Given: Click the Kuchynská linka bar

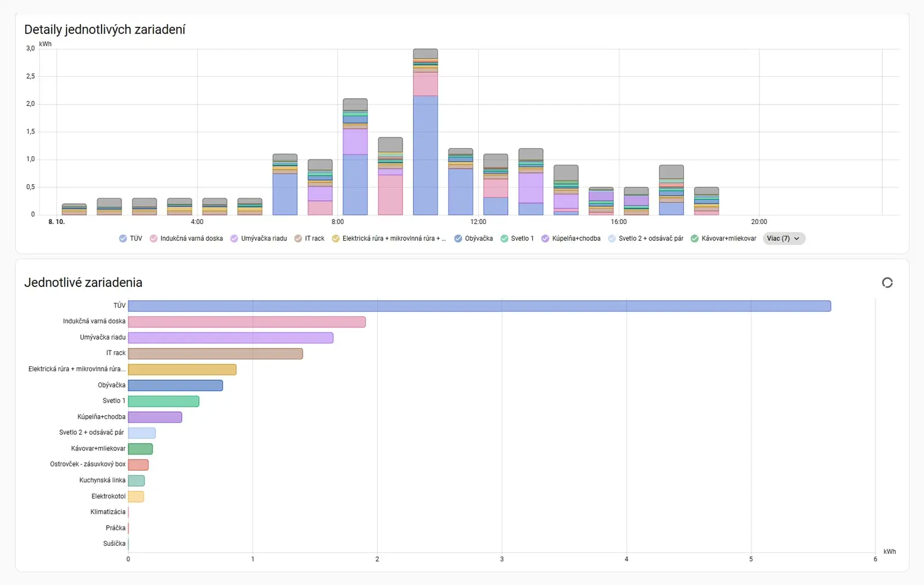Looking at the screenshot, I should pyautogui.click(x=136, y=480).
